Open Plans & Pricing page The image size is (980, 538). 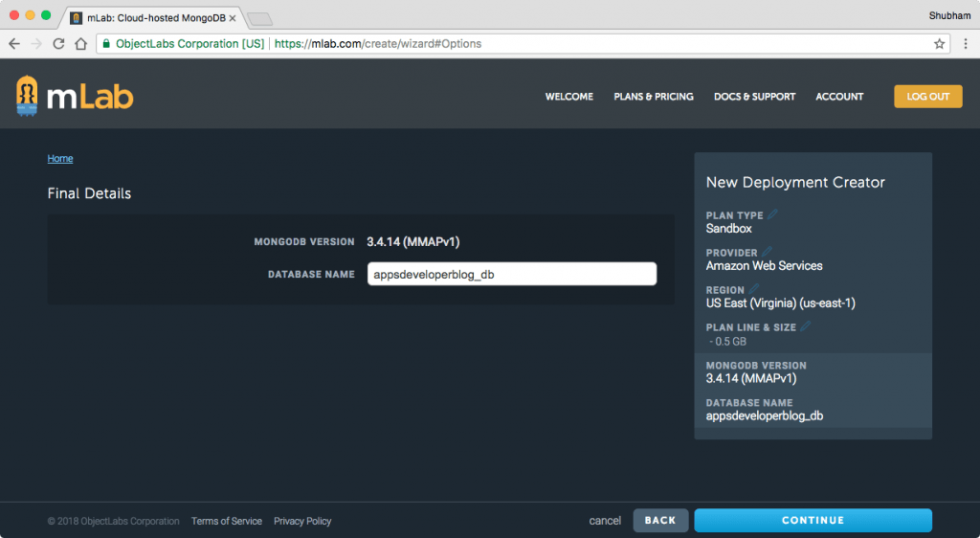pos(653,97)
